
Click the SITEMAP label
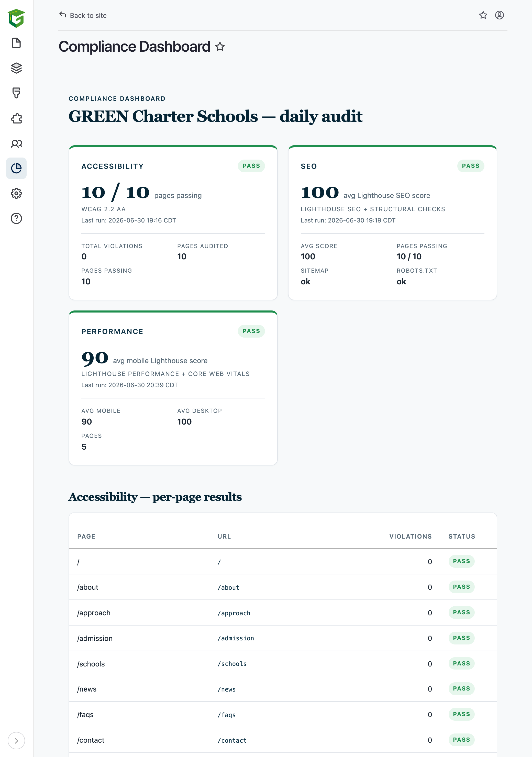315,271
